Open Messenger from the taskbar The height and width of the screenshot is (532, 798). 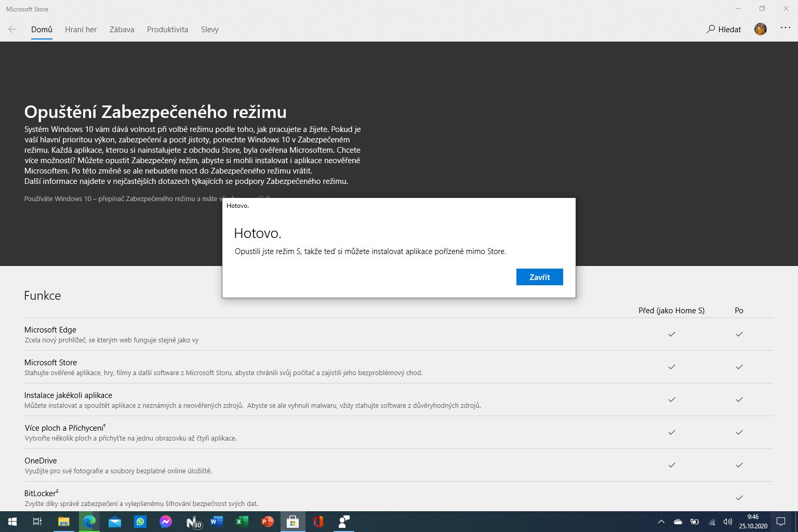(166, 522)
